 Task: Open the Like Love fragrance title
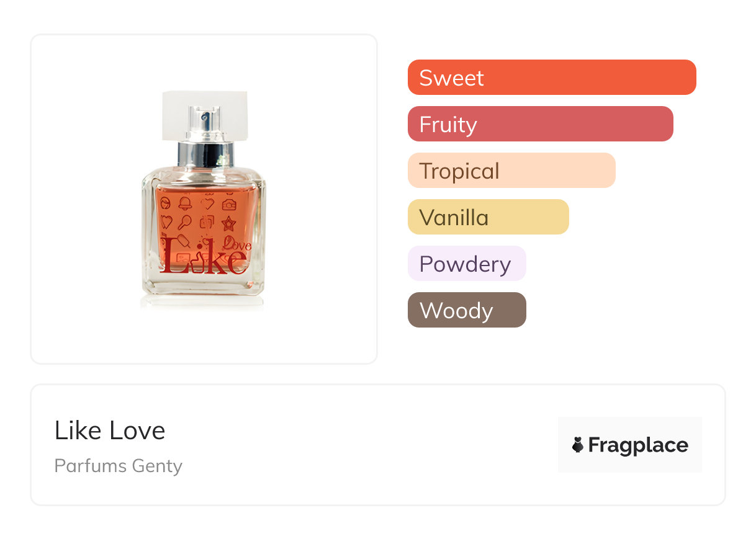110,431
